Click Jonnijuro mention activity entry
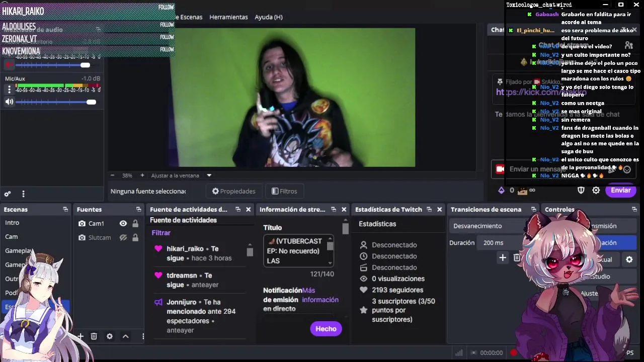 click(x=199, y=316)
